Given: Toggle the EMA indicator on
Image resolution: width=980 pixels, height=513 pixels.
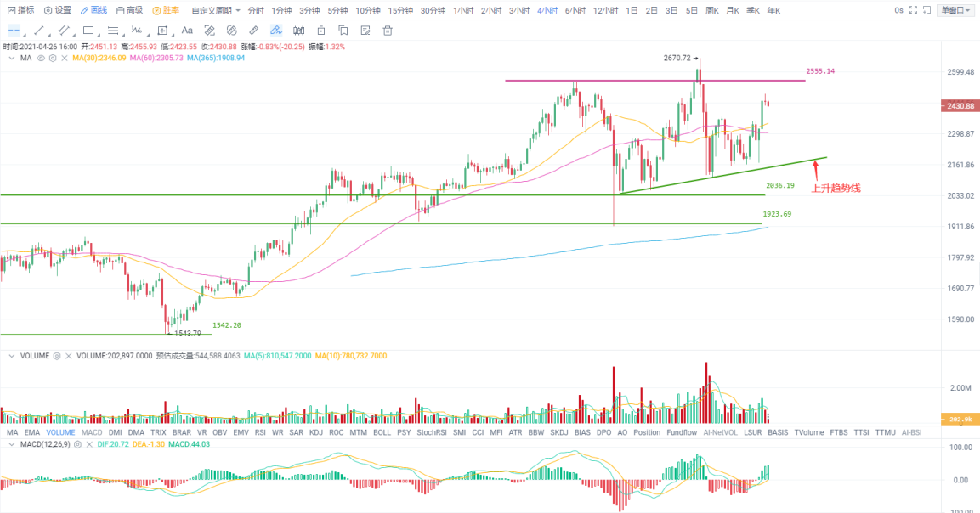Looking at the screenshot, I should (x=32, y=432).
